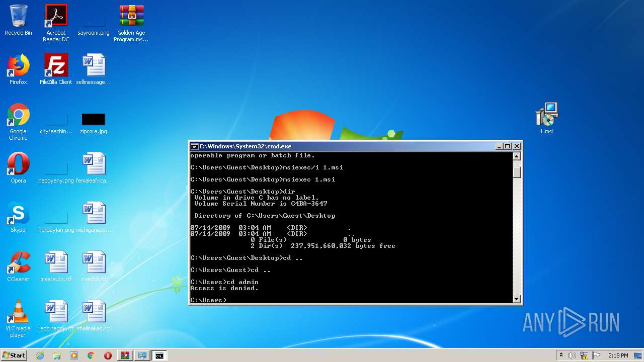This screenshot has width=644, height=362.
Task: Open the cmd.exe window system menu icon
Action: tap(194, 146)
